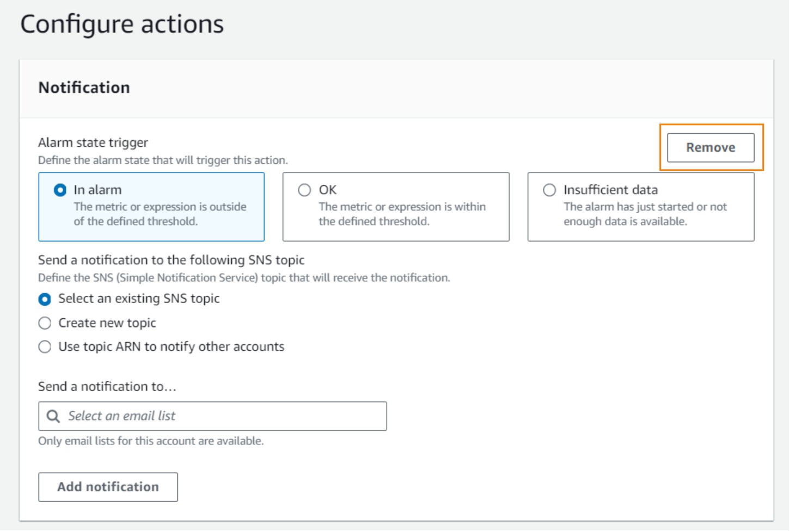Choose the OK alarm state radio button

tap(304, 190)
